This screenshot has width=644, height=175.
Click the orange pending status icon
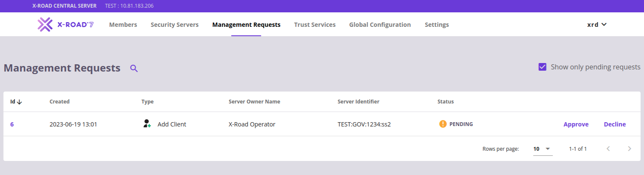tap(443, 124)
